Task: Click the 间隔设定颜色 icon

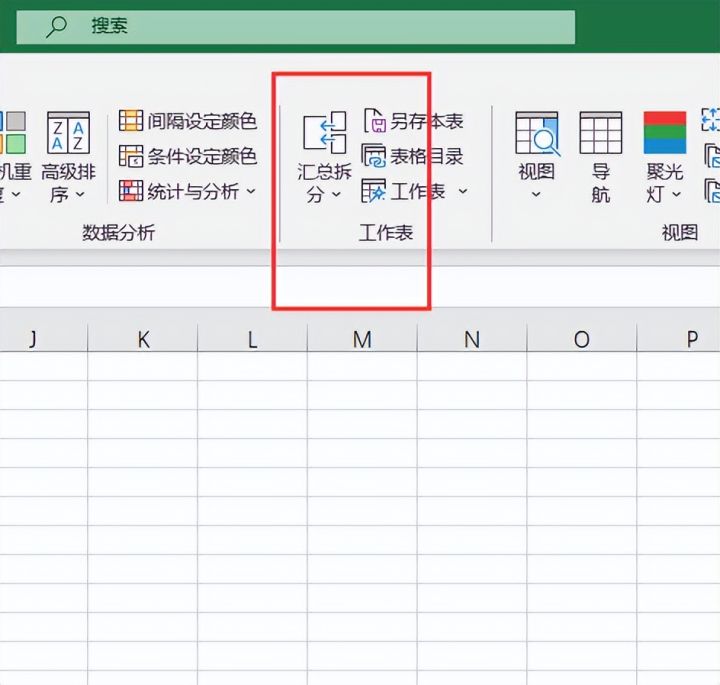Action: click(131, 121)
